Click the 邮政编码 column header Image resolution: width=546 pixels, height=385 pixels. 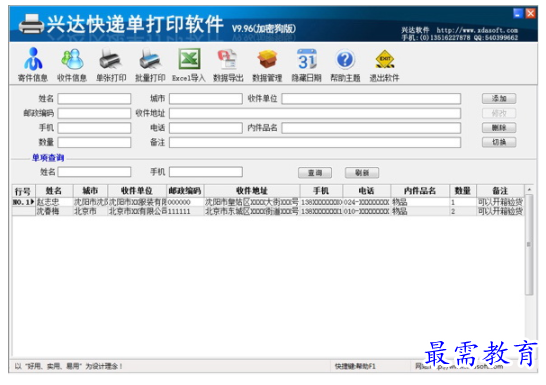point(185,191)
